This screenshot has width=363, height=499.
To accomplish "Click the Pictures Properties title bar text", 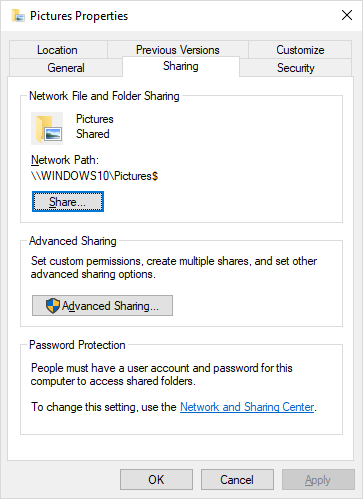I will (x=79, y=16).
